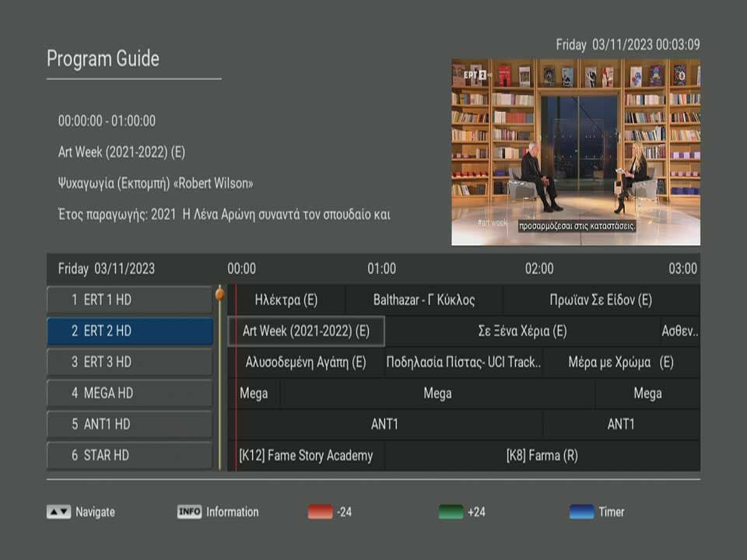Select [K12] Fame Story Academy program
The width and height of the screenshot is (747, 560).
pyautogui.click(x=307, y=456)
